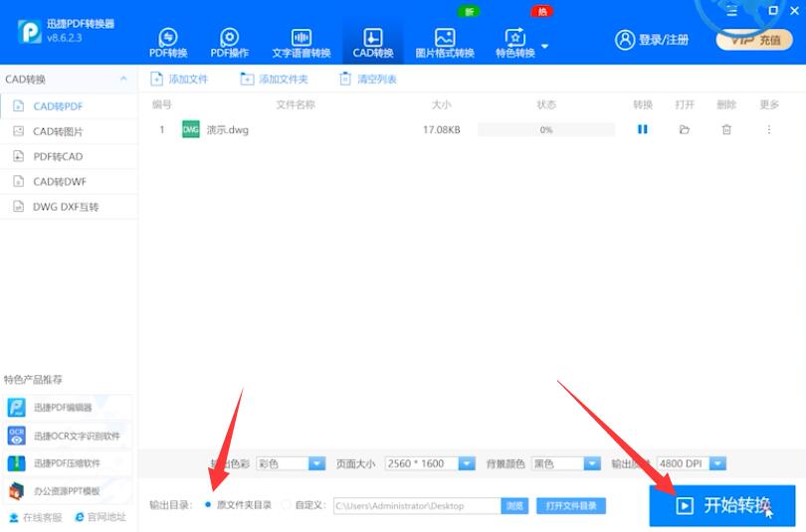
Task: Click the 17.08KB size cell
Action: 442,130
